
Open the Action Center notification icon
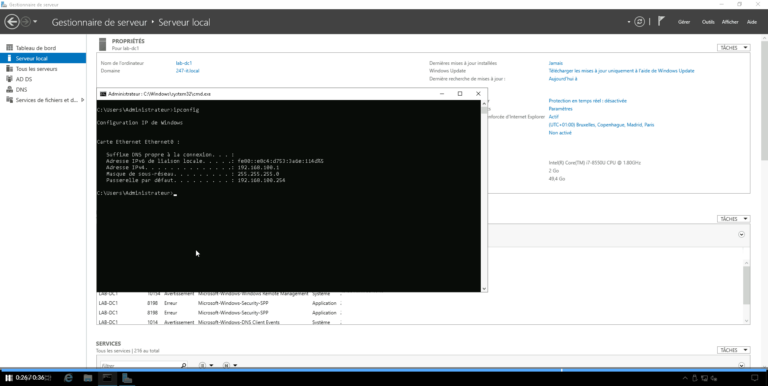(755, 378)
